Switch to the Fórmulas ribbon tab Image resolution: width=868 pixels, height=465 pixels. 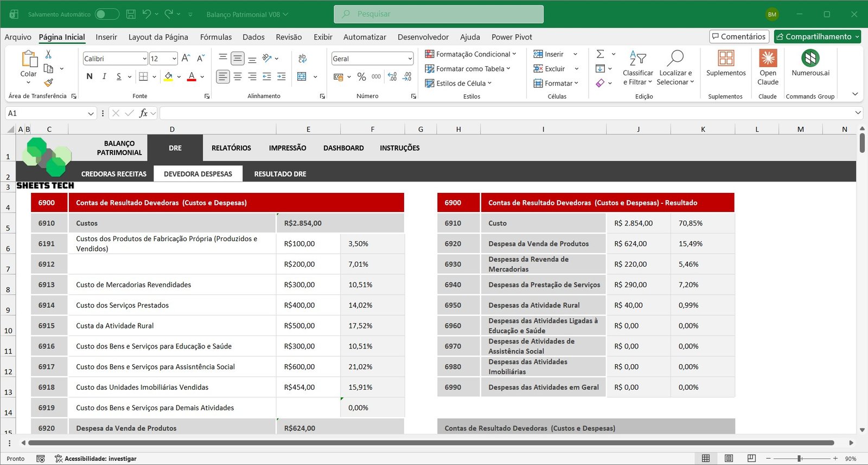click(x=215, y=37)
